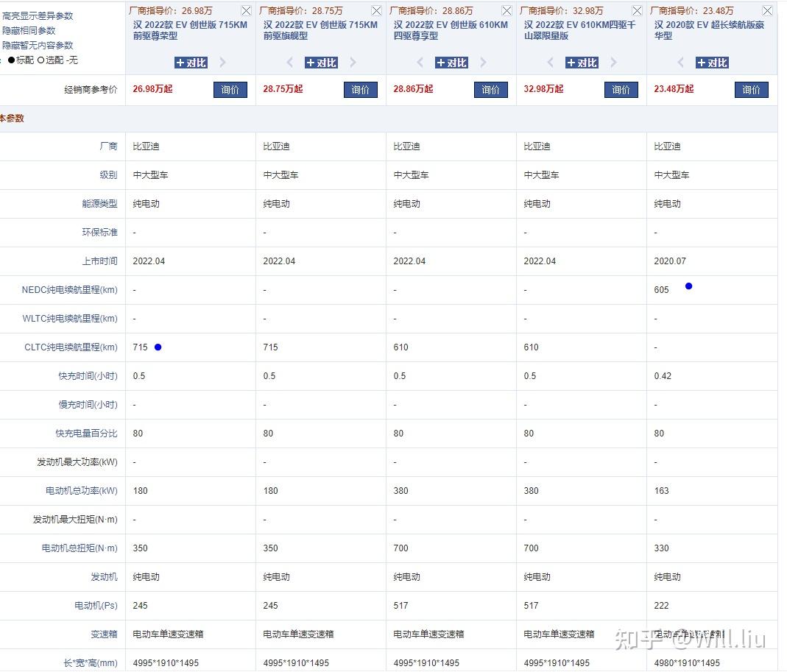Click 询价 next to 23.48万起
The height and width of the screenshot is (672, 787).
[752, 90]
